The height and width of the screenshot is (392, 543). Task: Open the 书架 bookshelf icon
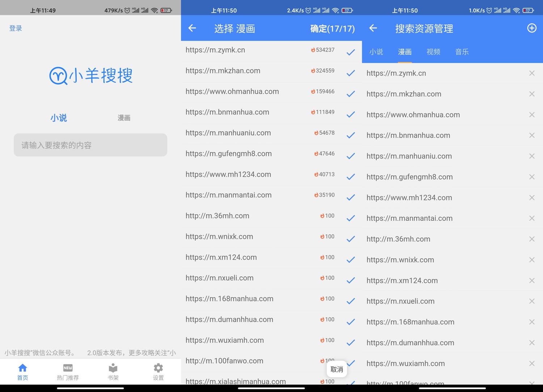113,368
